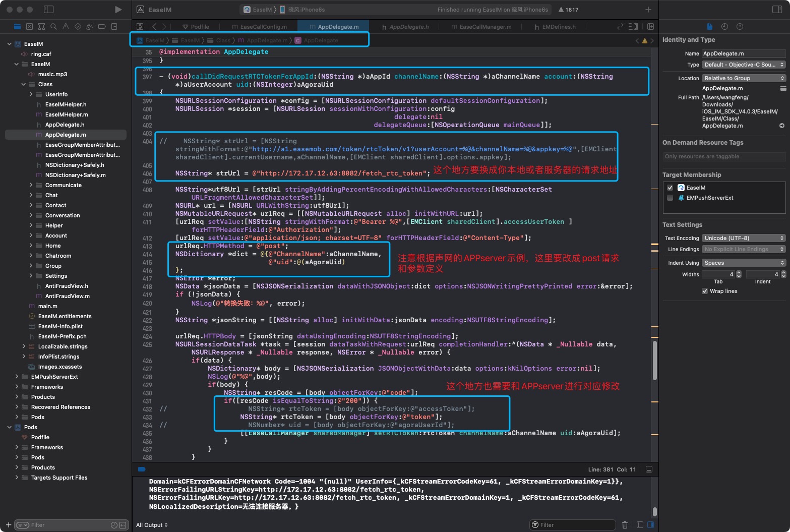The width and height of the screenshot is (790, 532).
Task: Click the Class breadcrumb in jump bar
Action: [218, 40]
